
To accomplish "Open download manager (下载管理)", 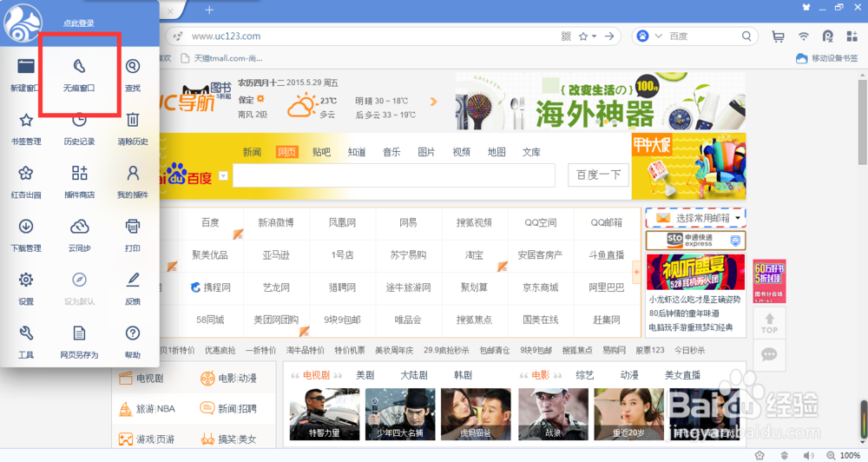I will 25,235.
